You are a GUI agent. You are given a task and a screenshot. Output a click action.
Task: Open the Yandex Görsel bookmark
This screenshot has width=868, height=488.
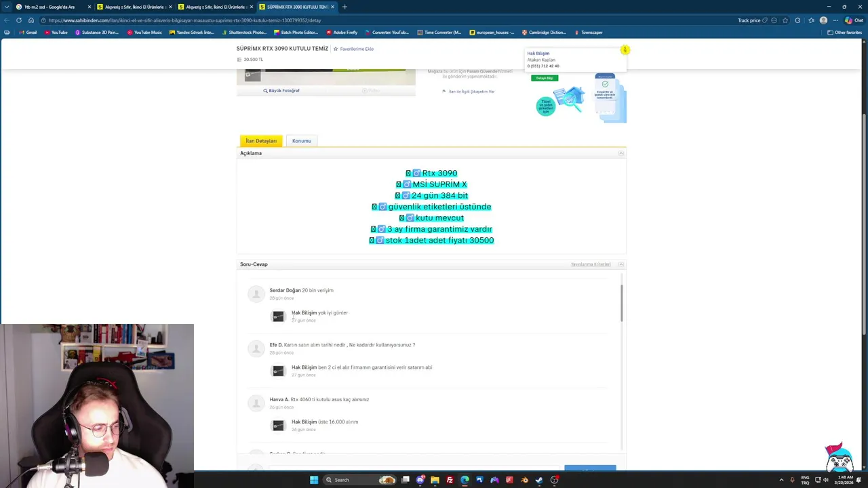pos(192,33)
